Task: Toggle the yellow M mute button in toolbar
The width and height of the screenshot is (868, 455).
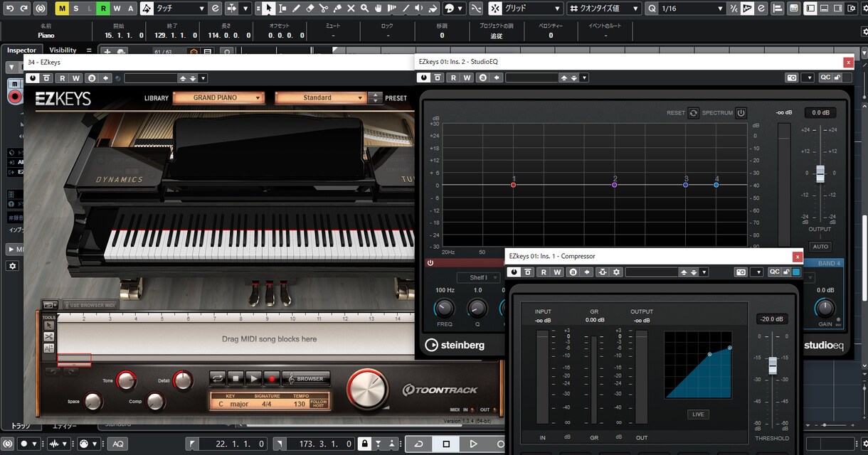Action: coord(62,9)
